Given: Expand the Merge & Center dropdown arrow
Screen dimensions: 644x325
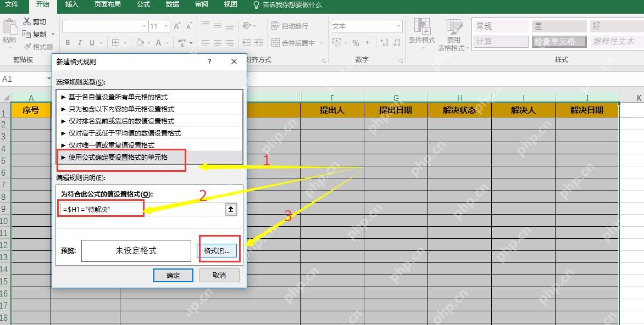Looking at the screenshot, I should [321, 43].
